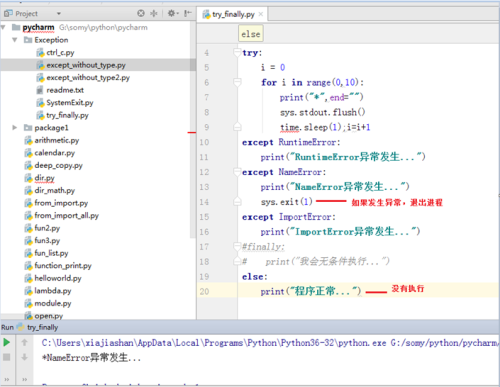Open Project panel settings gear
500x387 pixels.
click(173, 13)
